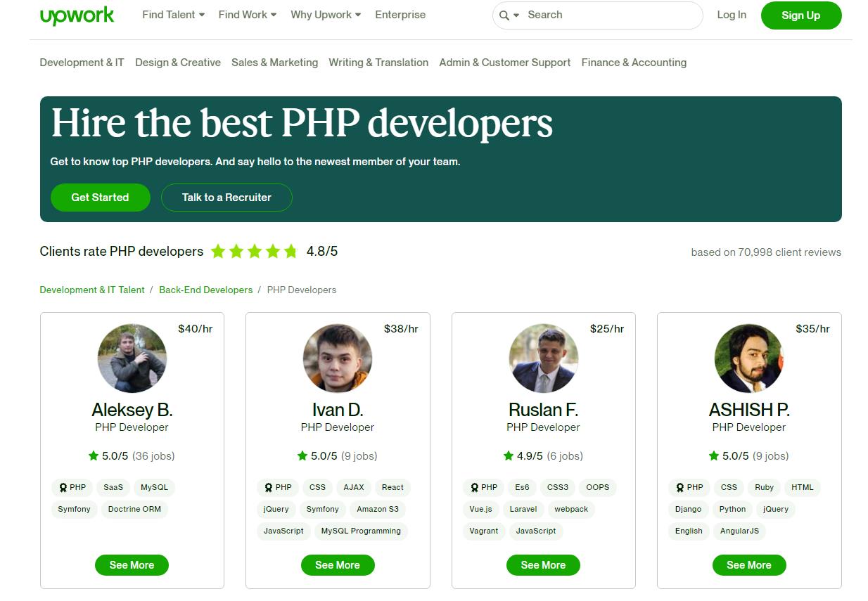
Task: Click See More on Aleksey B.'s card
Action: pyautogui.click(x=132, y=565)
